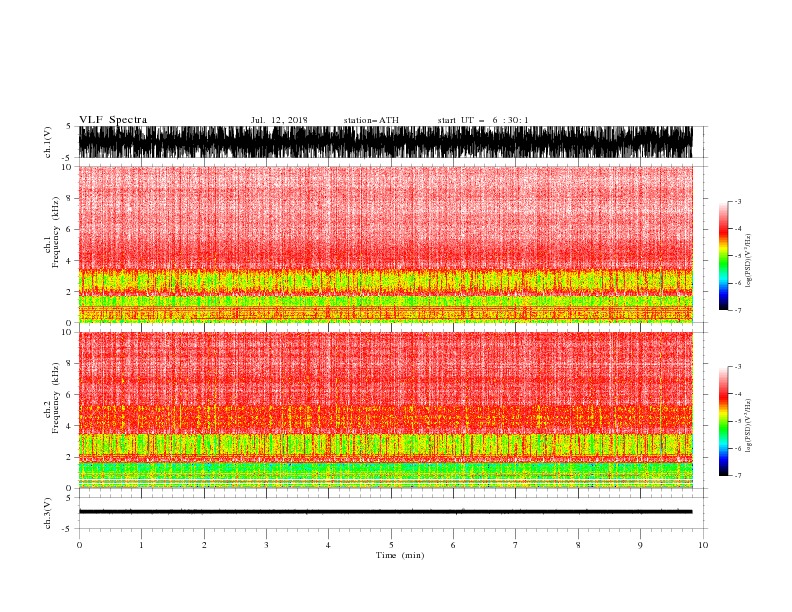Click the "-5" tick on ch.3(V) axis

pos(67,529)
